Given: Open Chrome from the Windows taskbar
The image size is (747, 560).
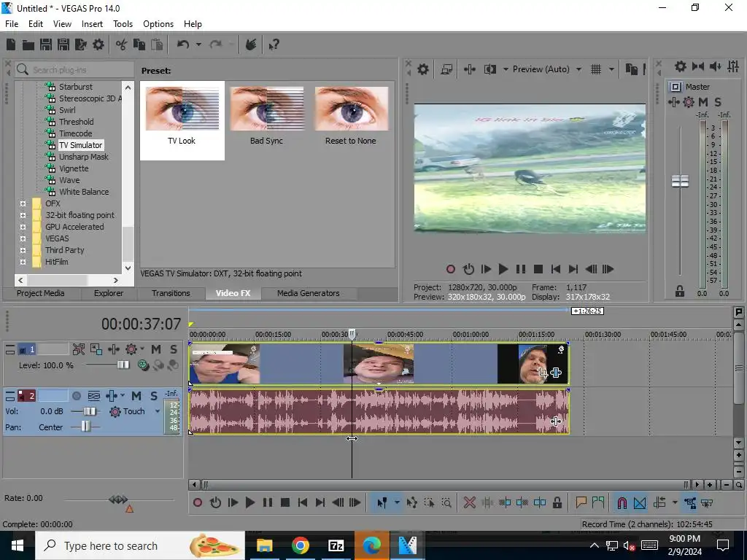Looking at the screenshot, I should click(300, 545).
